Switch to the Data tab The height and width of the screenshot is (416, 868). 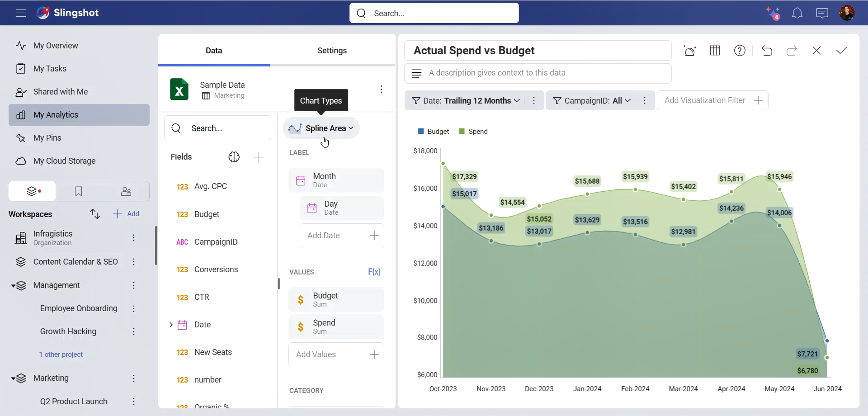tap(214, 51)
